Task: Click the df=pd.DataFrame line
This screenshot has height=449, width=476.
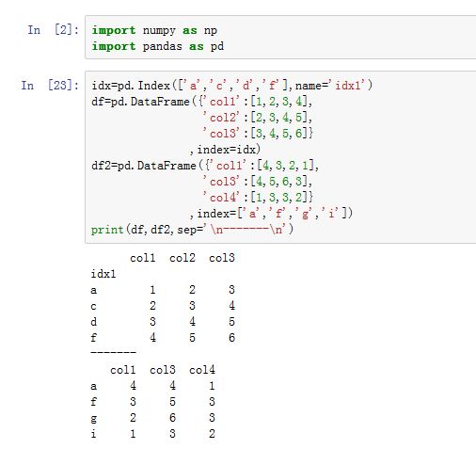Action: click(x=201, y=102)
